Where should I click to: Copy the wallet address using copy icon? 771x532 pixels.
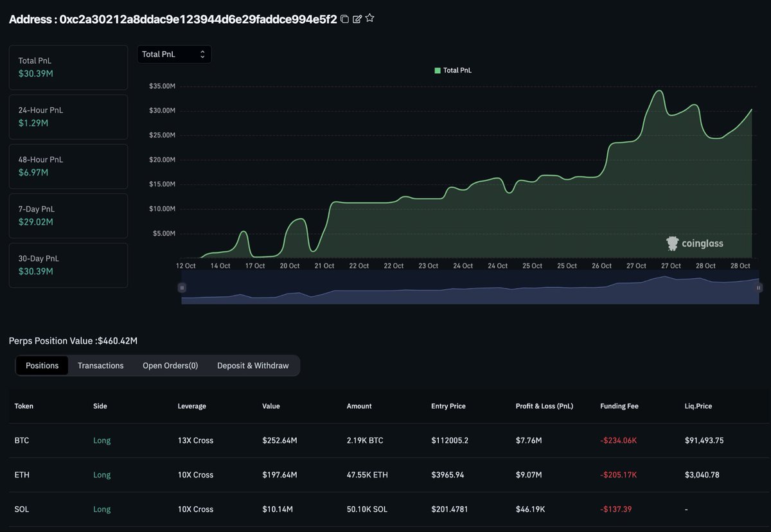pos(344,19)
